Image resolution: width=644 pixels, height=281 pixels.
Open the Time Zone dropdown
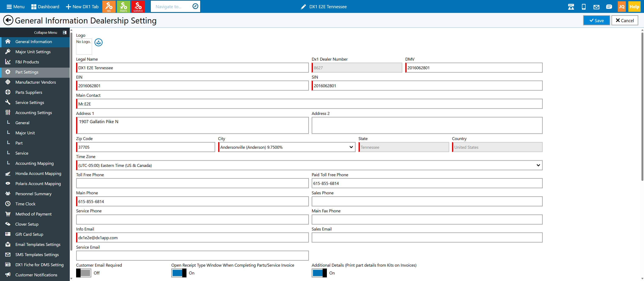[x=309, y=165]
